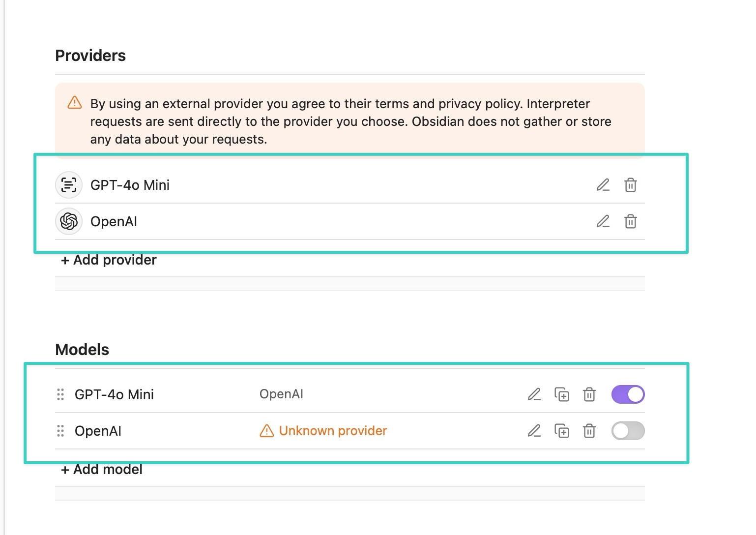
Task: Delete the OpenAI model entry
Action: point(589,431)
